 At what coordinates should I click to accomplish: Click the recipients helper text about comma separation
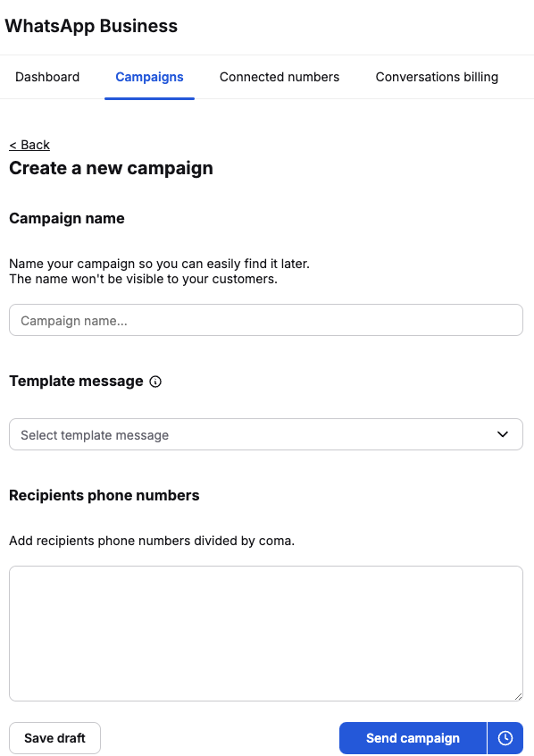coord(152,541)
